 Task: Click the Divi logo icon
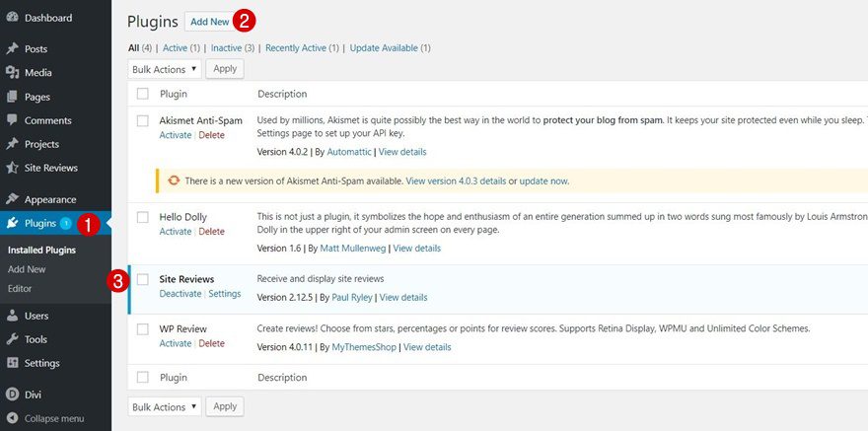(x=12, y=395)
